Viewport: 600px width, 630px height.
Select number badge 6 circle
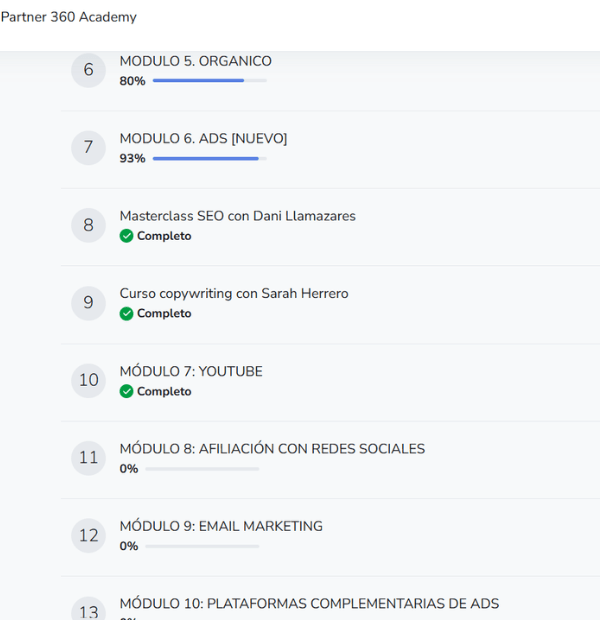(x=88, y=70)
